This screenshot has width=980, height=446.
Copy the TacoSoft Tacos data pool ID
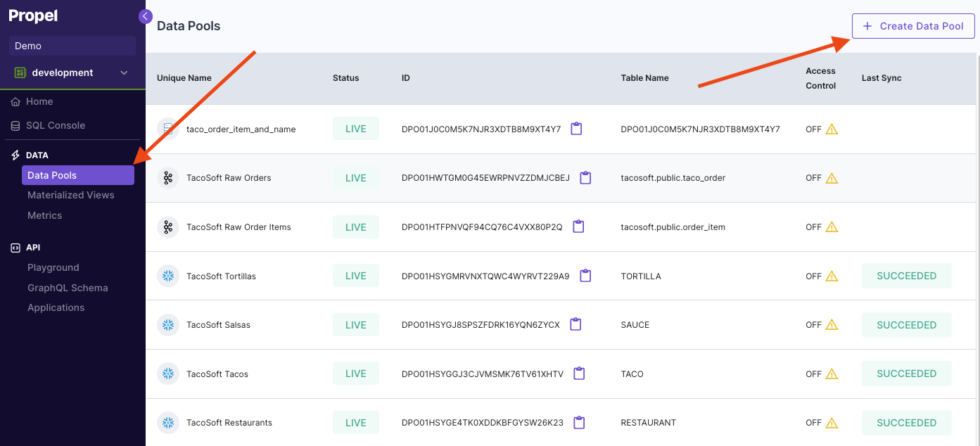pos(579,374)
